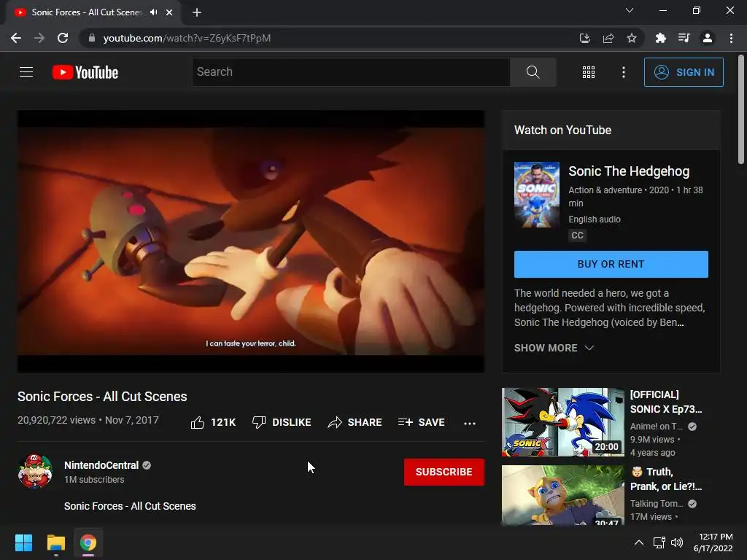Open more actions ellipsis under video
This screenshot has width=747, height=560.
point(470,423)
